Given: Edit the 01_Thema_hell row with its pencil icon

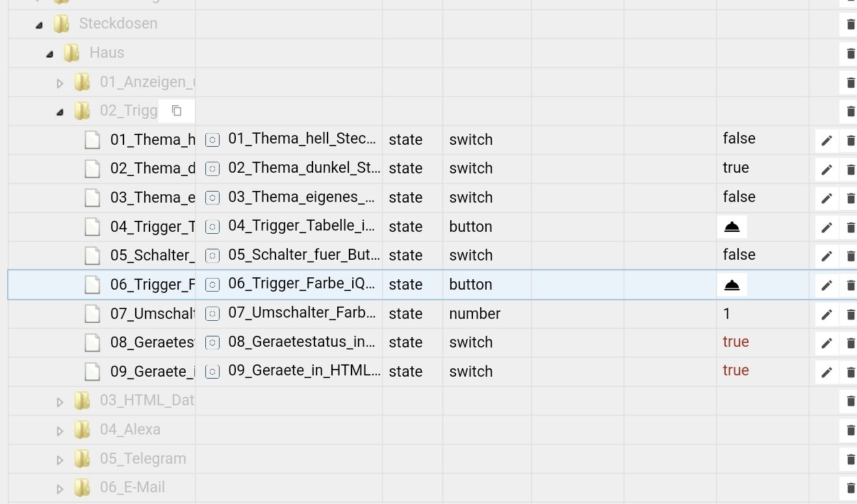Looking at the screenshot, I should [826, 140].
